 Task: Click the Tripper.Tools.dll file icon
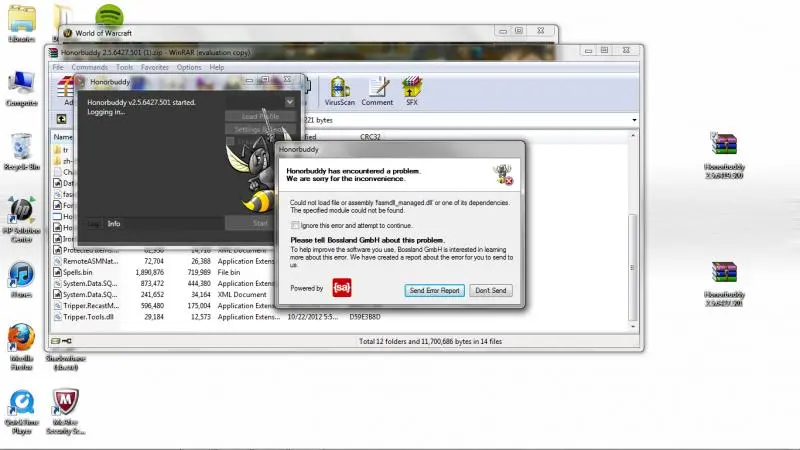point(58,317)
